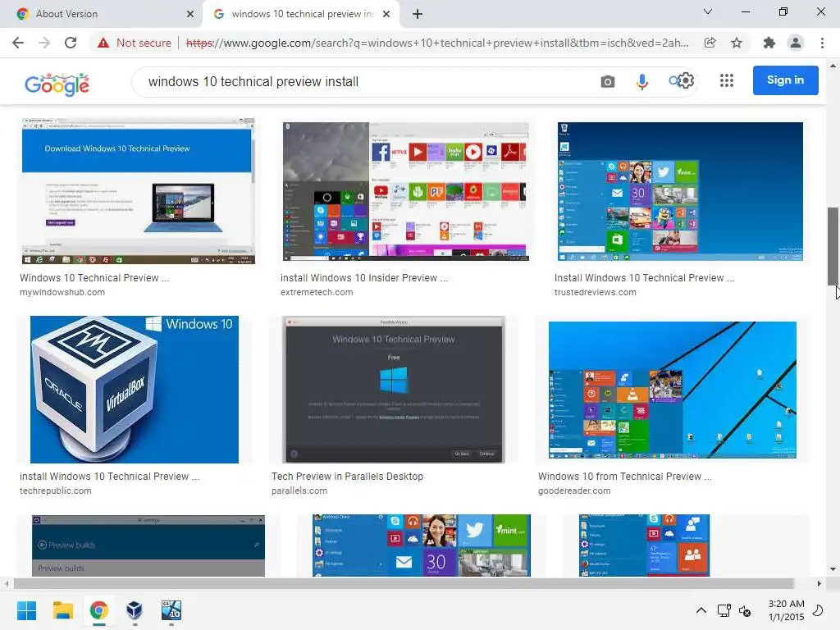The image size is (840, 630).
Task: Close the windows 10 technical preview tab
Action: 386,14
